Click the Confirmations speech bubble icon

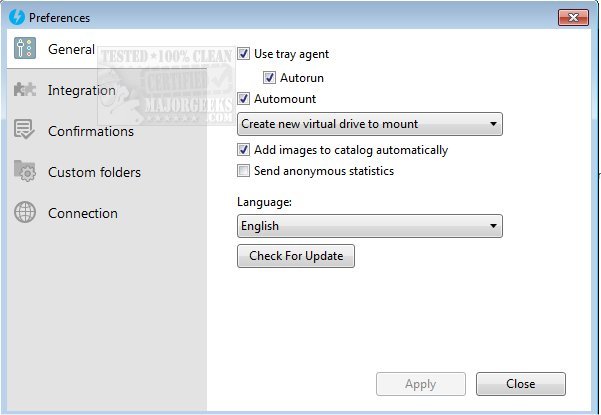tap(26, 131)
